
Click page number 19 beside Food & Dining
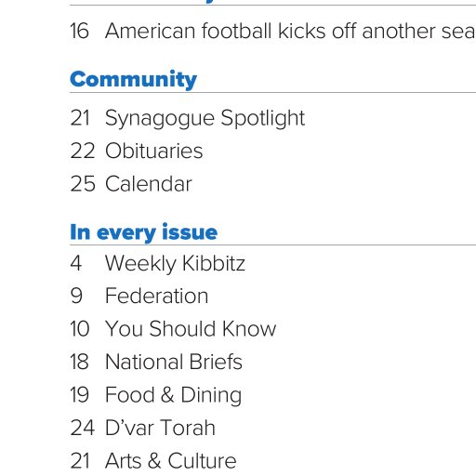coord(79,395)
